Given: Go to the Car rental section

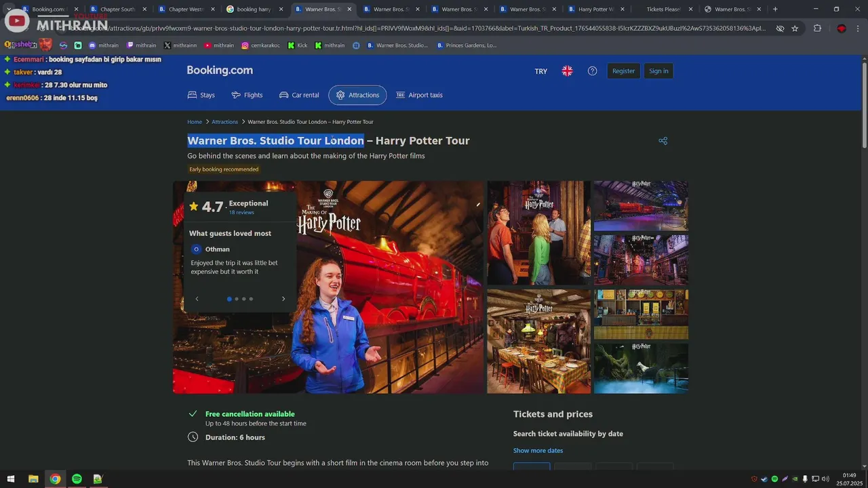Looking at the screenshot, I should 299,95.
